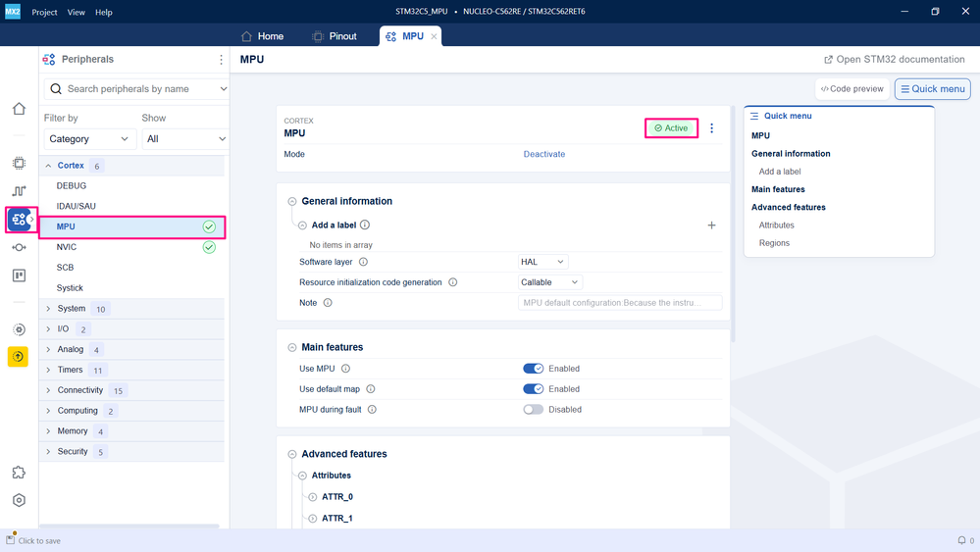Show info for Note field
The height and width of the screenshot is (552, 980).
(328, 303)
